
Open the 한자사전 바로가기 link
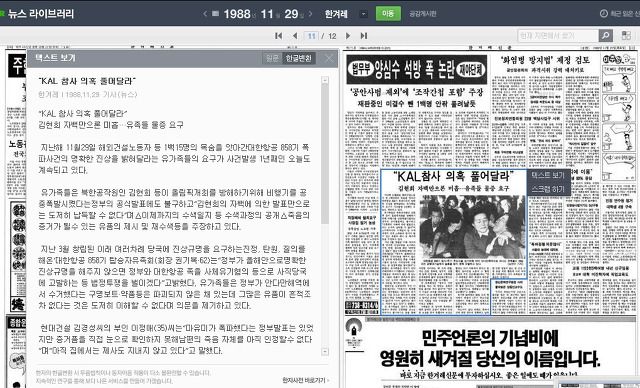(x=305, y=380)
